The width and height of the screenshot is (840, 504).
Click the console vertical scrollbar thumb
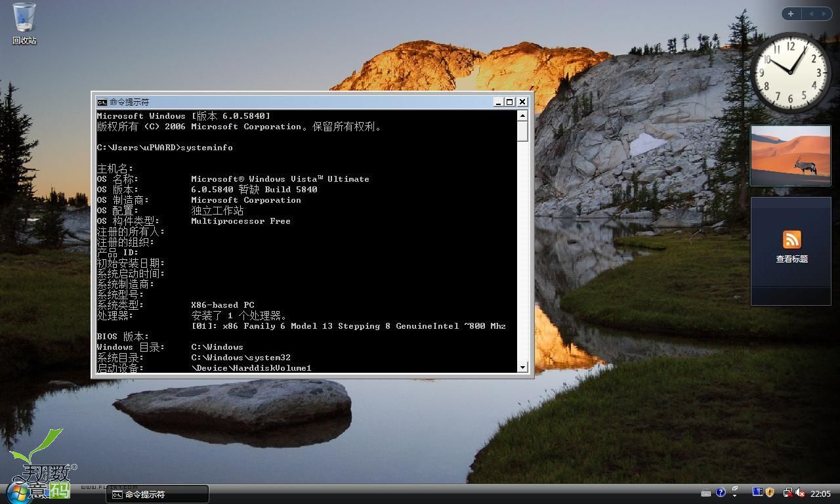[x=522, y=131]
